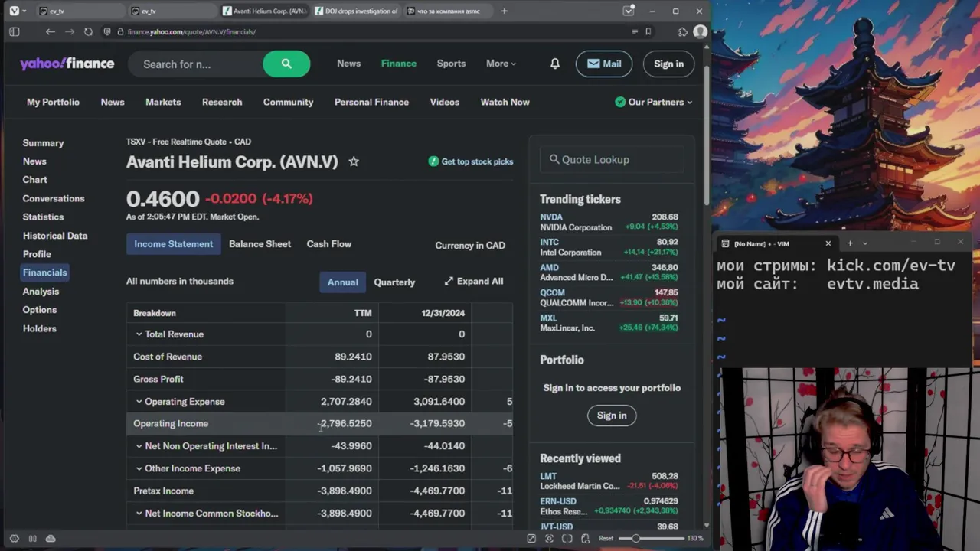Screen dimensions: 980x551
Task: Open the terminal tab dropdown chevron
Action: coord(865,243)
